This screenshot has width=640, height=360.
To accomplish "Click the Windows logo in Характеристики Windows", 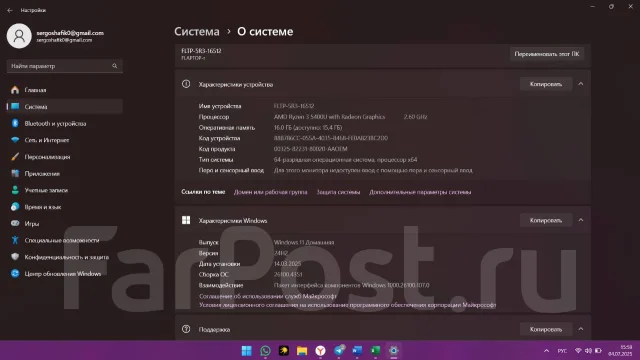I will [x=186, y=220].
